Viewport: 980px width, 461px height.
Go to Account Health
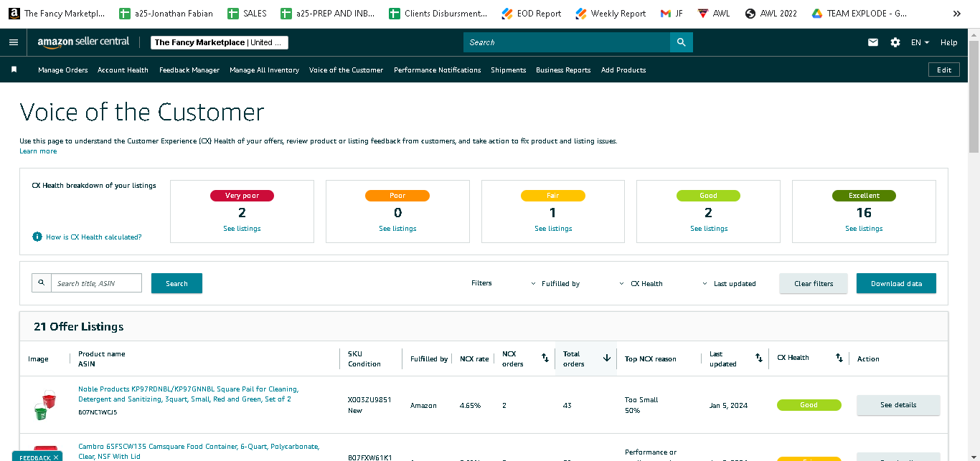pyautogui.click(x=123, y=70)
